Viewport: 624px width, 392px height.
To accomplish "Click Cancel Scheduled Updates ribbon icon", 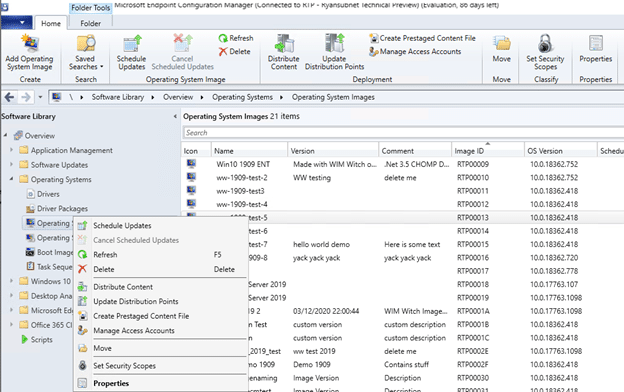I will (182, 52).
